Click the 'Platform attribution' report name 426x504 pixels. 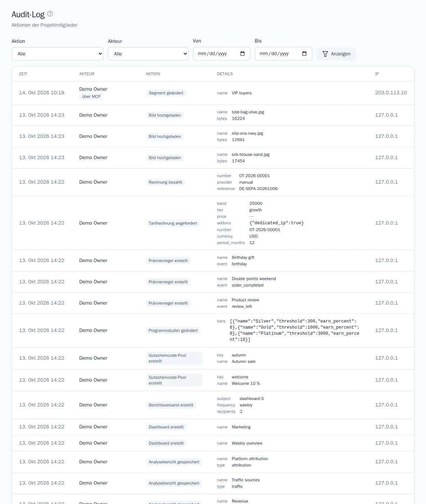click(x=250, y=459)
